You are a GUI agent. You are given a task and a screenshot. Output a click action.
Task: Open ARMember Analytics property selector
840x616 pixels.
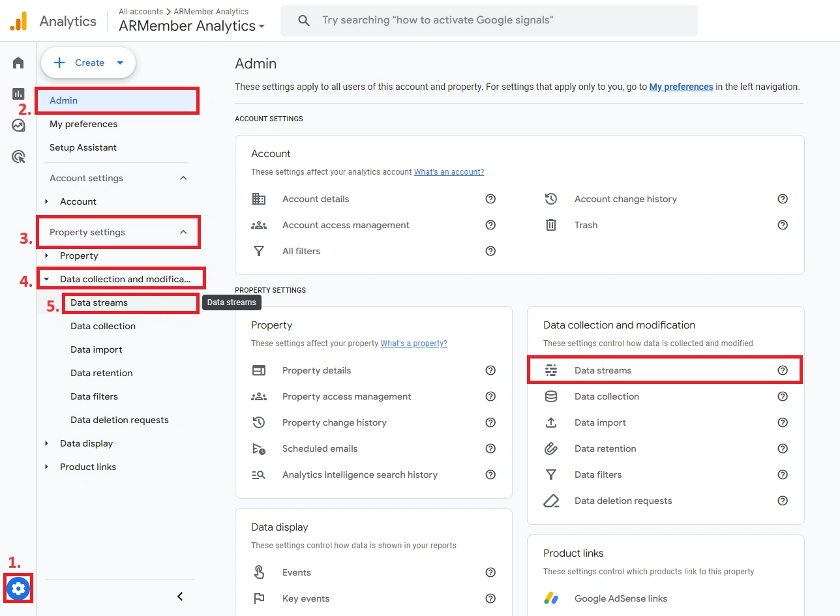[192, 26]
